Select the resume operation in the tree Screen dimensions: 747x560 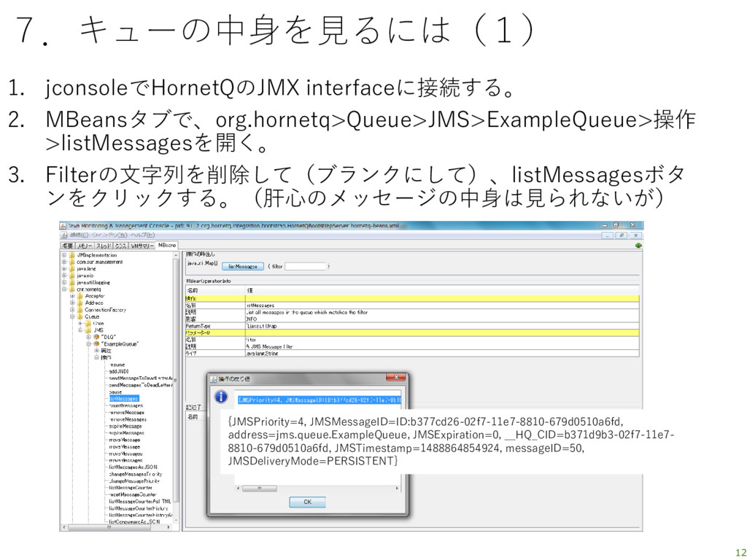pyautogui.click(x=117, y=365)
